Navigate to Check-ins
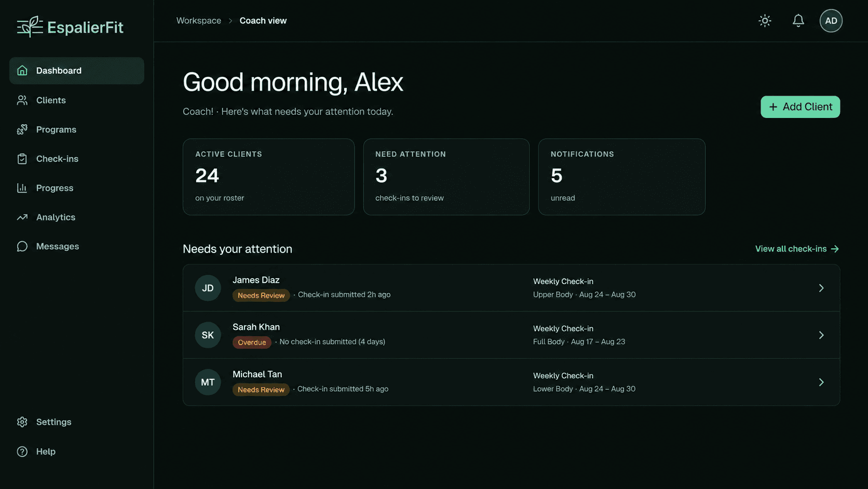868x489 pixels. (x=77, y=159)
